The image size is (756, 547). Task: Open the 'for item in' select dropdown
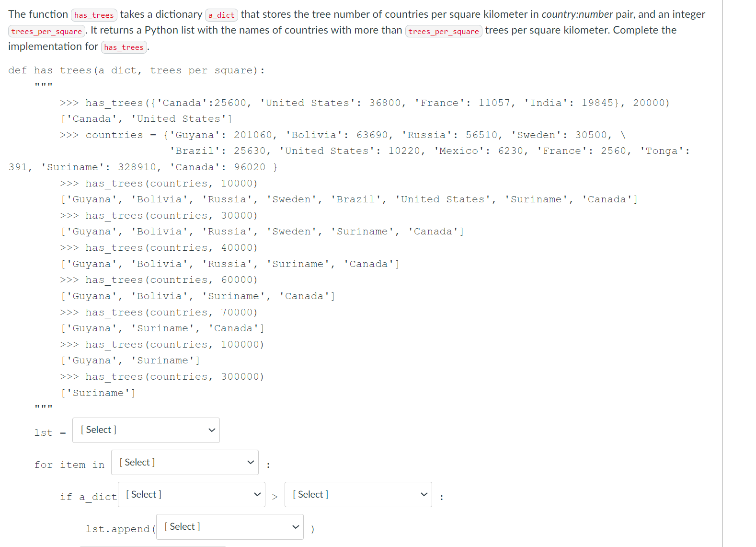185,462
